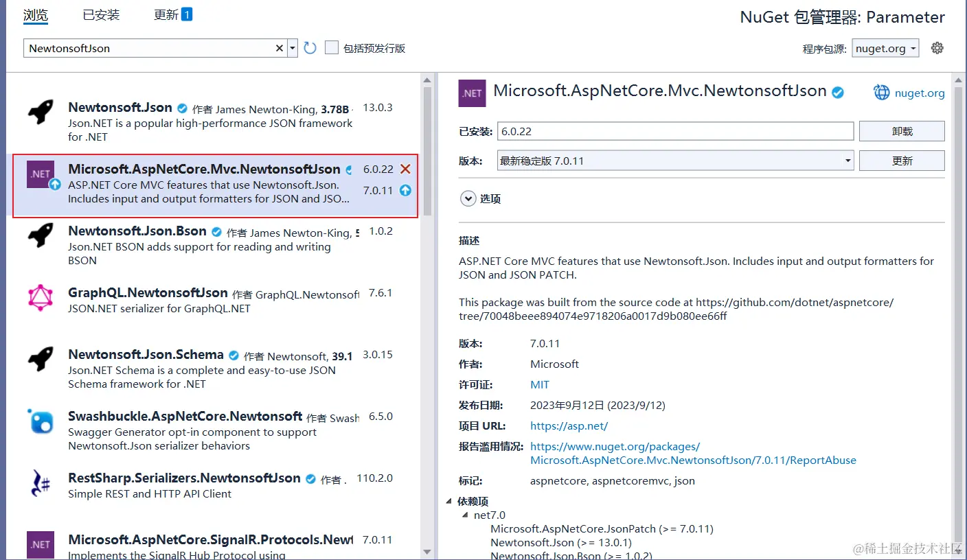Open NuGet settings gear icon

tap(937, 48)
